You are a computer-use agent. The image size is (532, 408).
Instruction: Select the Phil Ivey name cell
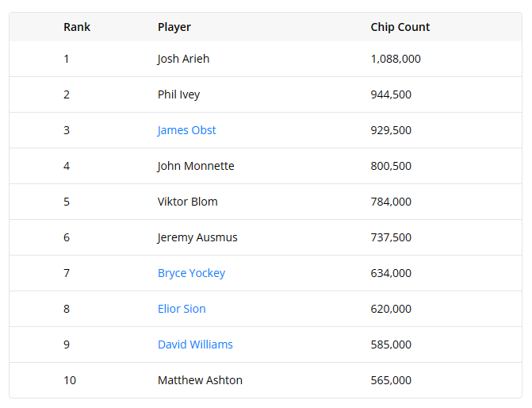pyautogui.click(x=178, y=94)
